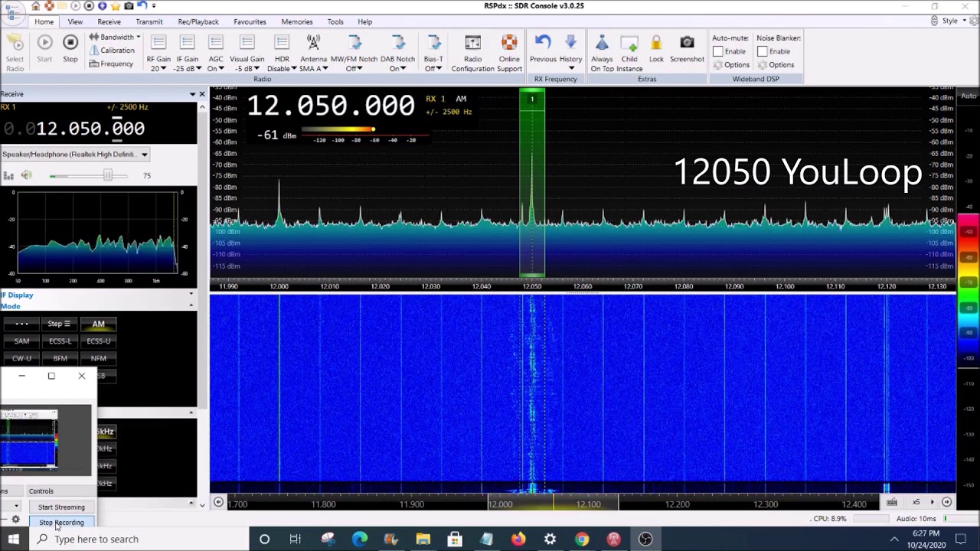
Task: Select CW-U mode
Action: tap(21, 358)
